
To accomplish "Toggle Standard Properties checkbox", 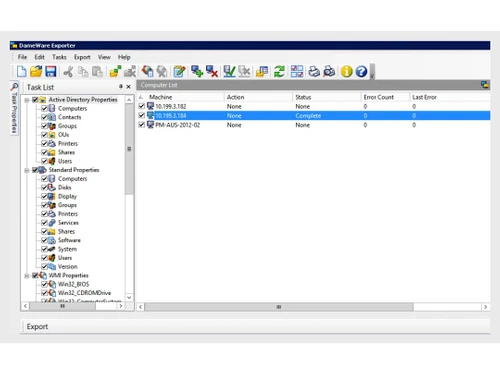I will [35, 170].
